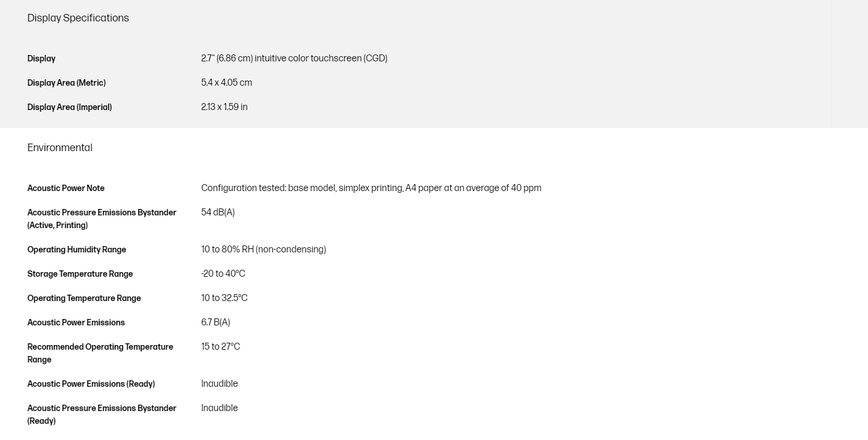Click the 6.7 B(A) value
The width and height of the screenshot is (868, 440).
click(216, 322)
